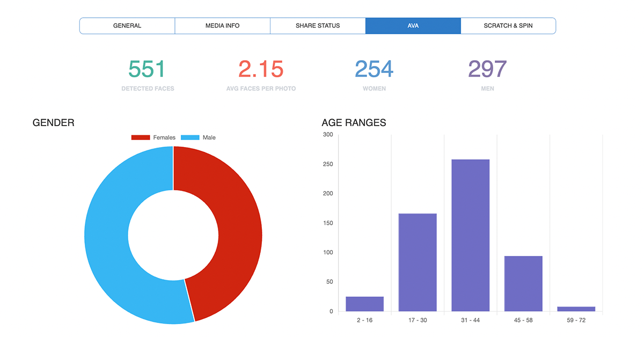Click the blue Male legend swatch
Viewport: 644px width, 337px height.
tap(190, 138)
